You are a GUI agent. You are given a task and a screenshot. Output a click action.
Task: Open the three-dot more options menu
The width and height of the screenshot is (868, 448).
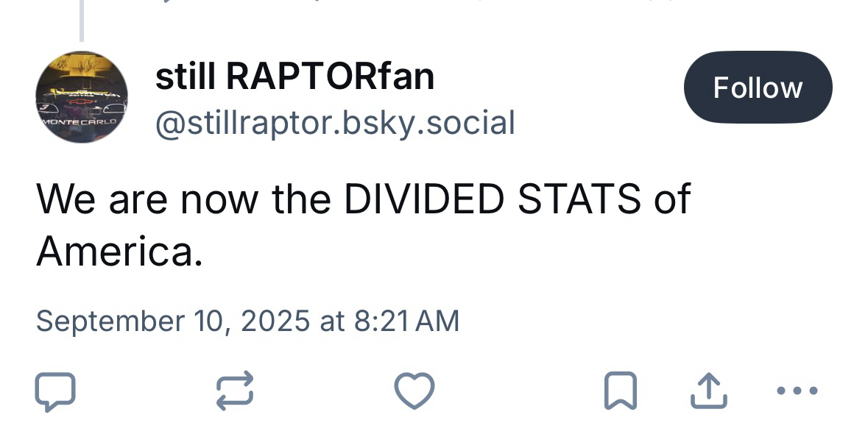point(797,391)
